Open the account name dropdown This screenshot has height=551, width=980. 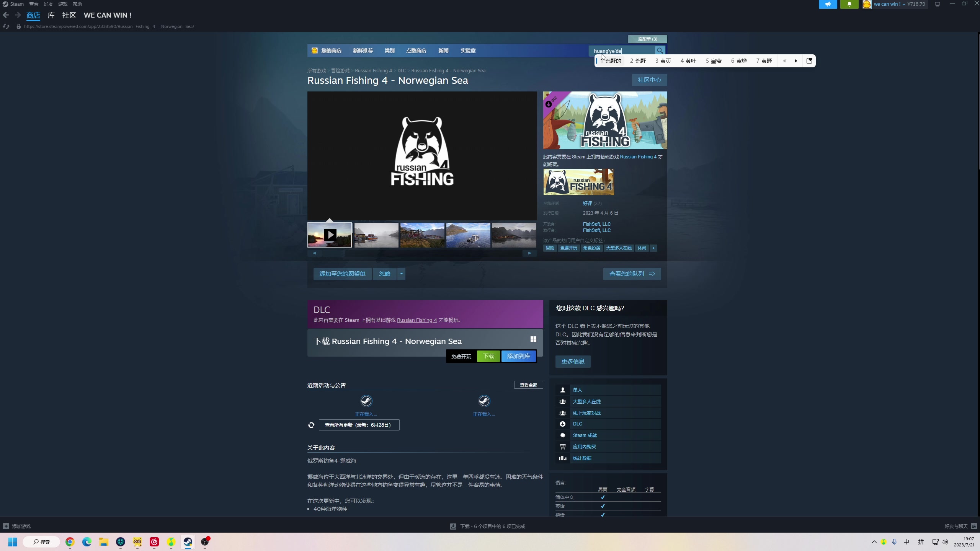pos(889,4)
